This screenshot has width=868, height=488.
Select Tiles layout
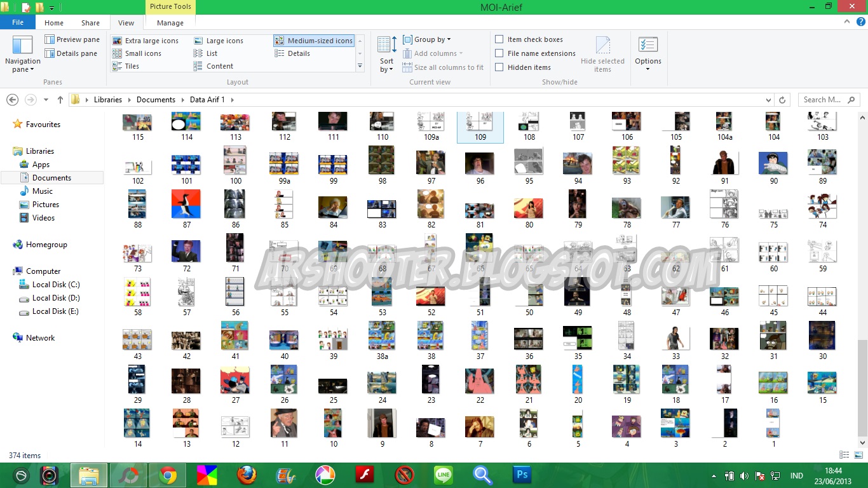point(126,66)
